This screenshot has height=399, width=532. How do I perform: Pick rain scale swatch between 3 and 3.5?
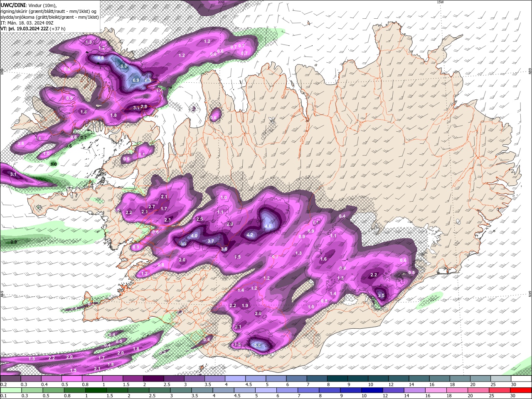pyautogui.click(x=180, y=390)
